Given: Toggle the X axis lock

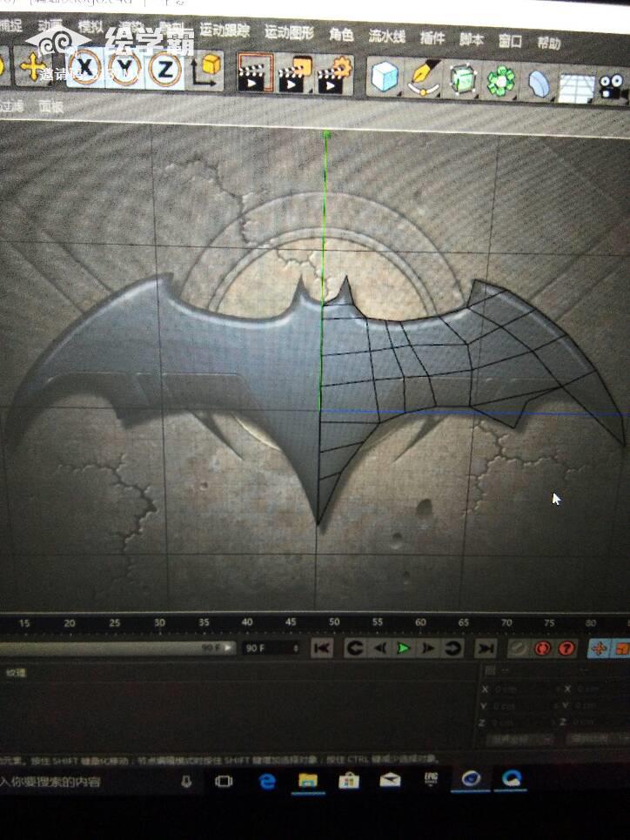Looking at the screenshot, I should pos(86,68).
